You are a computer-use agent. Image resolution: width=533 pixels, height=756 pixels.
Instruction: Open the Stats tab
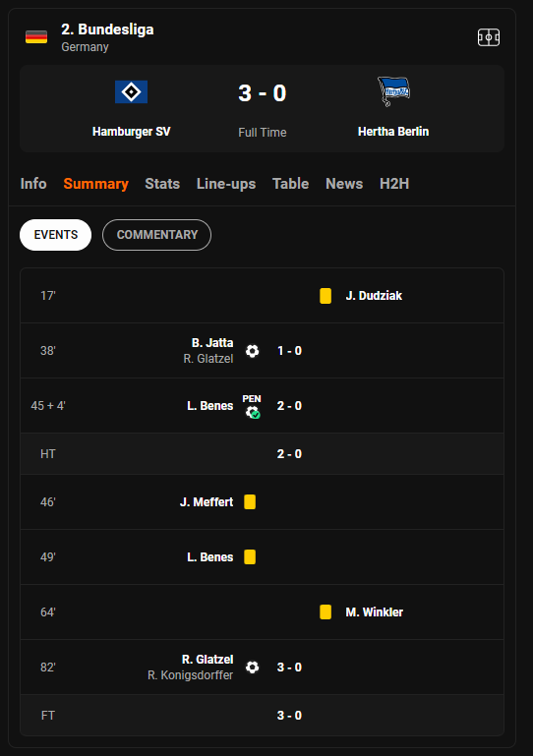(162, 184)
